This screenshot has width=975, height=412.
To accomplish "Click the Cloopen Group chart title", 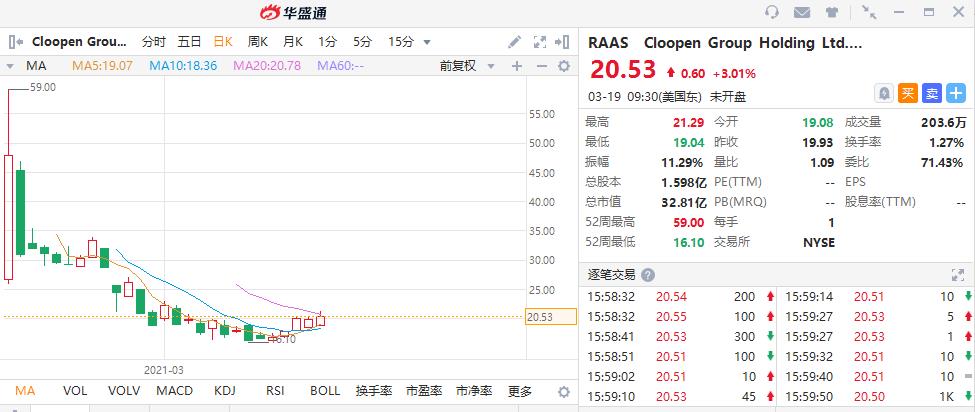I will click(79, 42).
